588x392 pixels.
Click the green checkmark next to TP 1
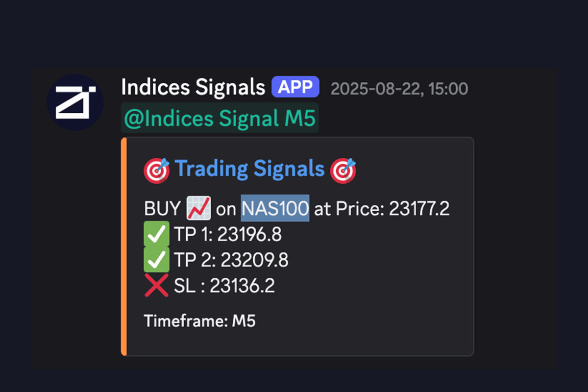156,235
